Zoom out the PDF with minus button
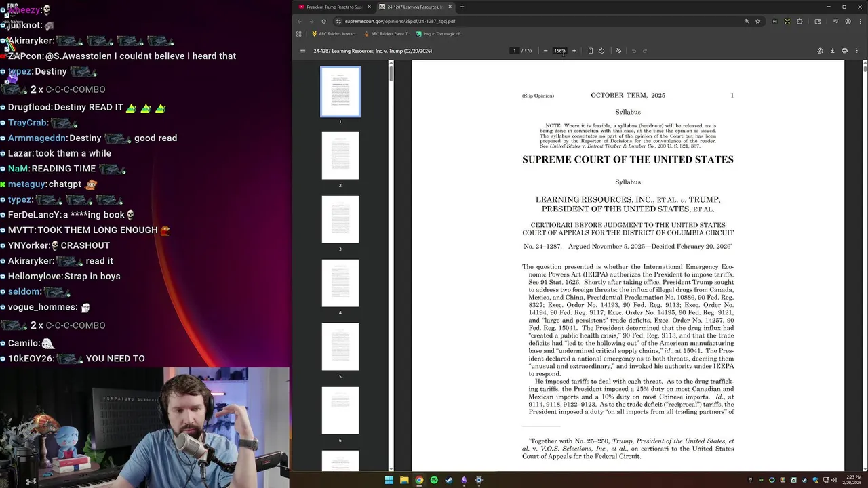 pos(545,51)
